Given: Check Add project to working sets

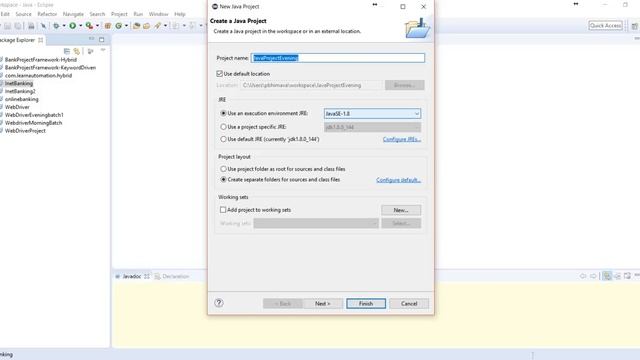Looking at the screenshot, I should tap(223, 210).
